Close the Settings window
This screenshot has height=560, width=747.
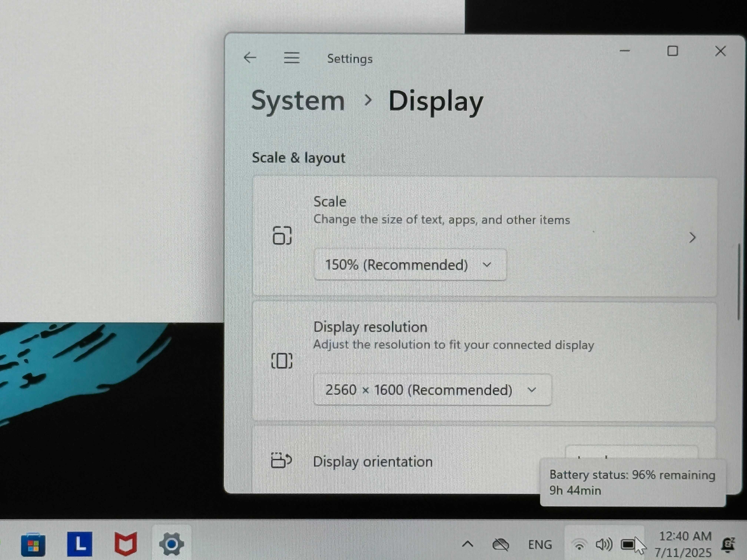click(720, 51)
